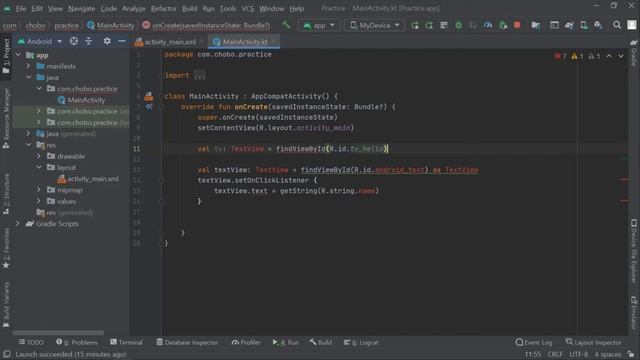Open SDK Manager icon in toolbar
Viewport: 640px width, 360px height.
coord(598,25)
